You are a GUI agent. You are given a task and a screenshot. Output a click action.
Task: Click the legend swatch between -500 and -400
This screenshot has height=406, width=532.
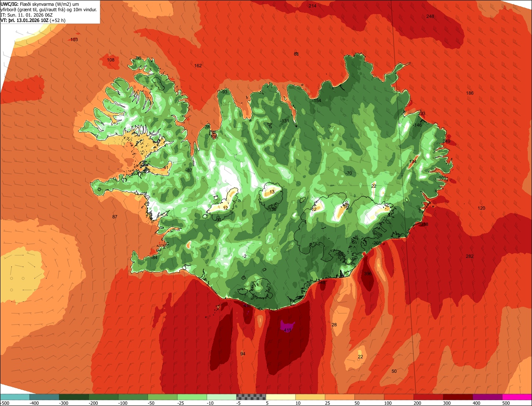pyautogui.click(x=15, y=397)
